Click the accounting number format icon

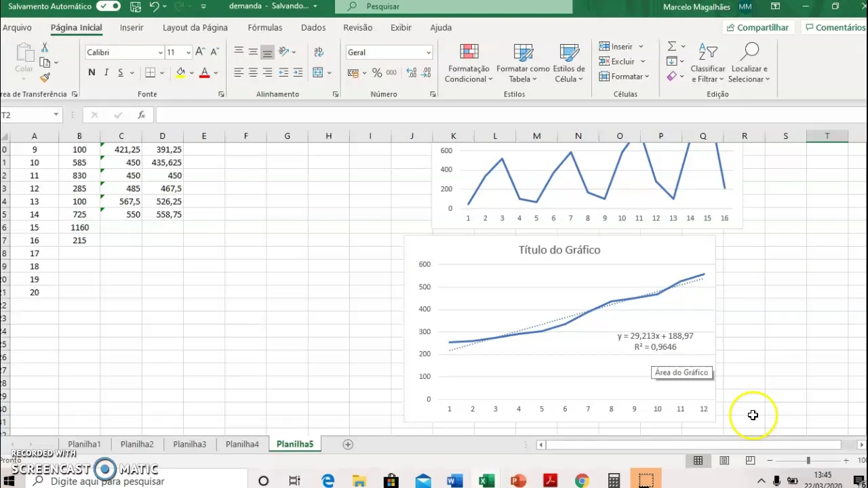point(353,73)
